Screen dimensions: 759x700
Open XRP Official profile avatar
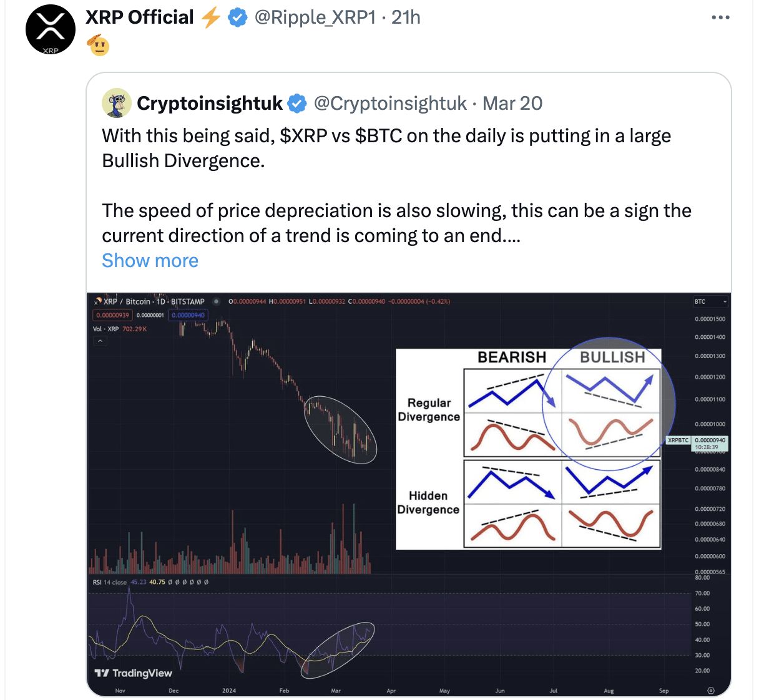pyautogui.click(x=51, y=29)
